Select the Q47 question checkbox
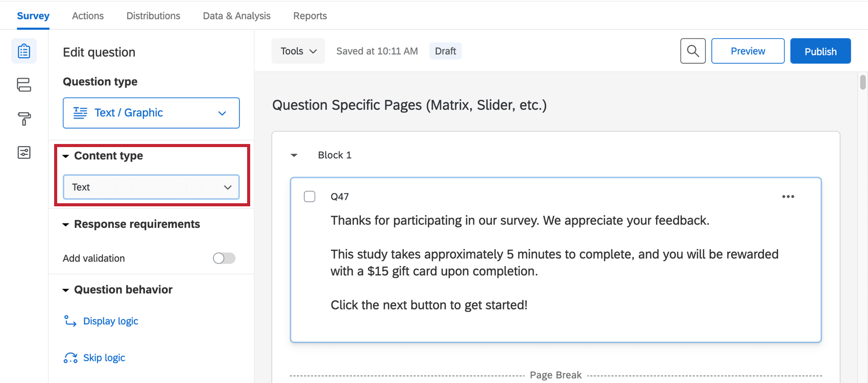The width and height of the screenshot is (868, 383). (x=309, y=196)
